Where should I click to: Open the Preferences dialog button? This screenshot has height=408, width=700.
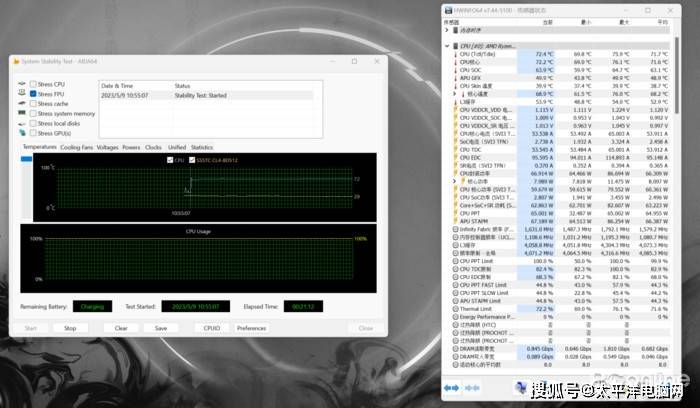[x=251, y=328]
